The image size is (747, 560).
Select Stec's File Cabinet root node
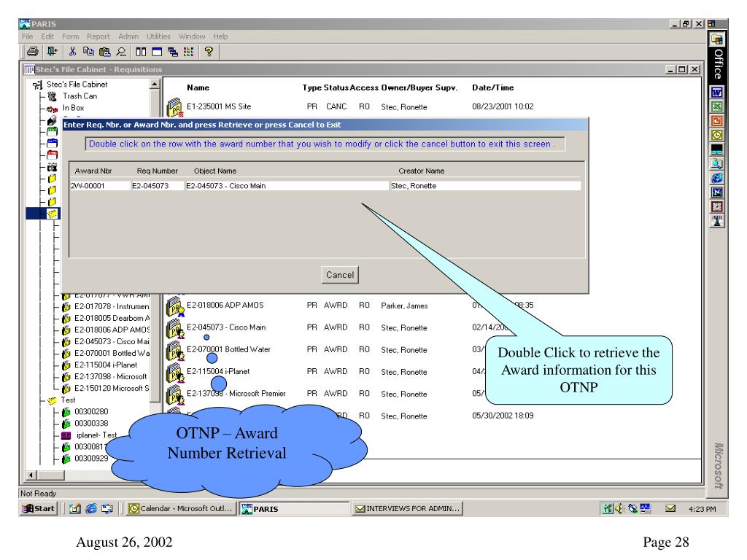coord(77,85)
